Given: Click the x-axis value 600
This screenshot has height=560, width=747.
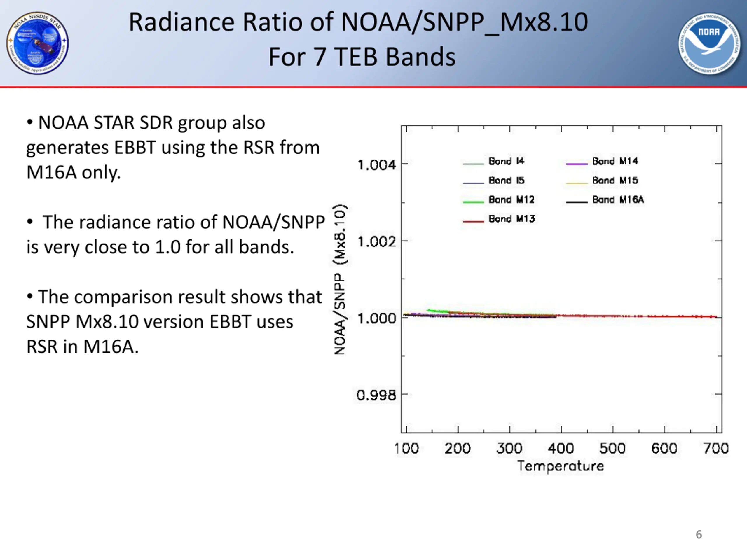Looking at the screenshot, I should [664, 449].
